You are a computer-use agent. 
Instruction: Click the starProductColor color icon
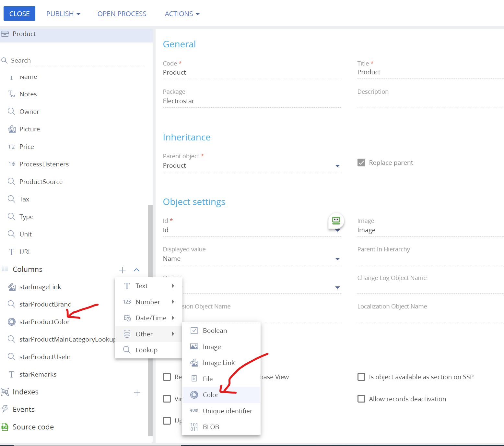click(x=12, y=321)
